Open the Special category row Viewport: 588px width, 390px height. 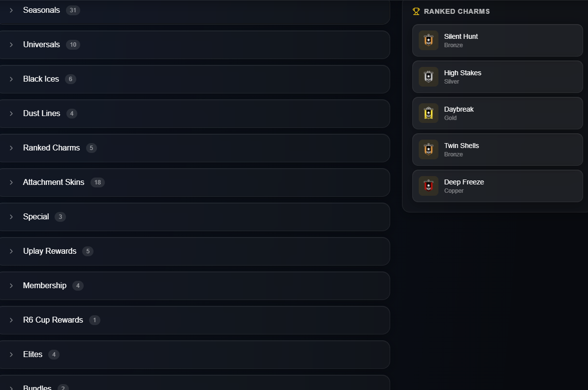[194, 217]
